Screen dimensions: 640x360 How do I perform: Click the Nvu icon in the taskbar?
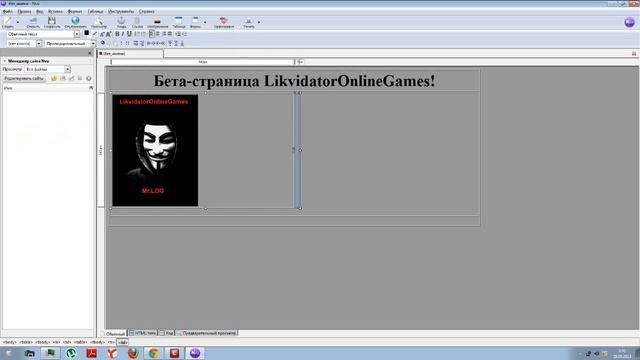[x=195, y=353]
